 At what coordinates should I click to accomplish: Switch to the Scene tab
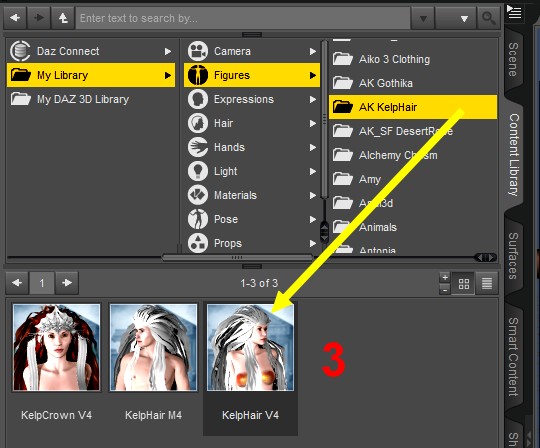point(513,60)
